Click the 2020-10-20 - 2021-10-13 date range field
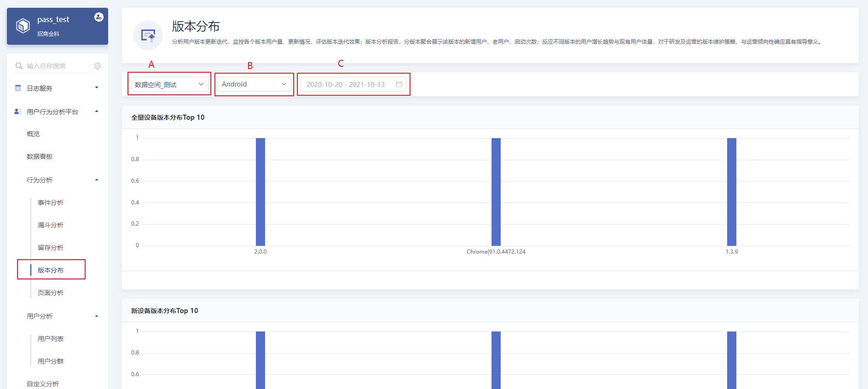 click(x=353, y=84)
